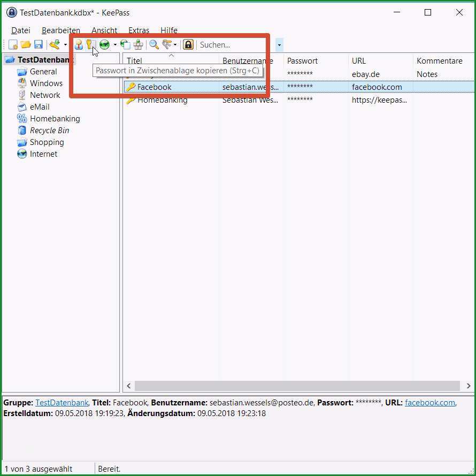This screenshot has height=476, width=476.
Task: Click the Internet globe icon in tree
Action: click(22, 154)
